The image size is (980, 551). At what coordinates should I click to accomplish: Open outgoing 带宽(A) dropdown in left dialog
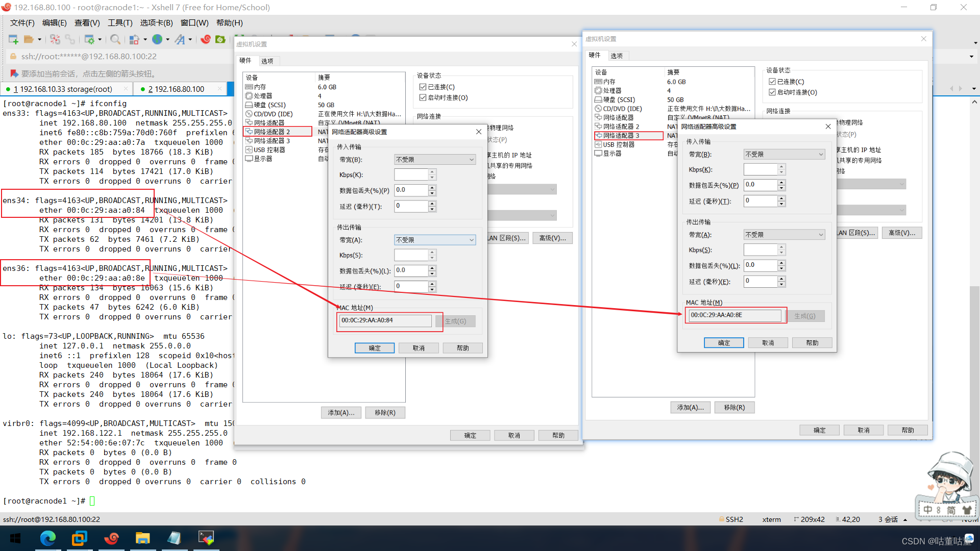pyautogui.click(x=434, y=240)
